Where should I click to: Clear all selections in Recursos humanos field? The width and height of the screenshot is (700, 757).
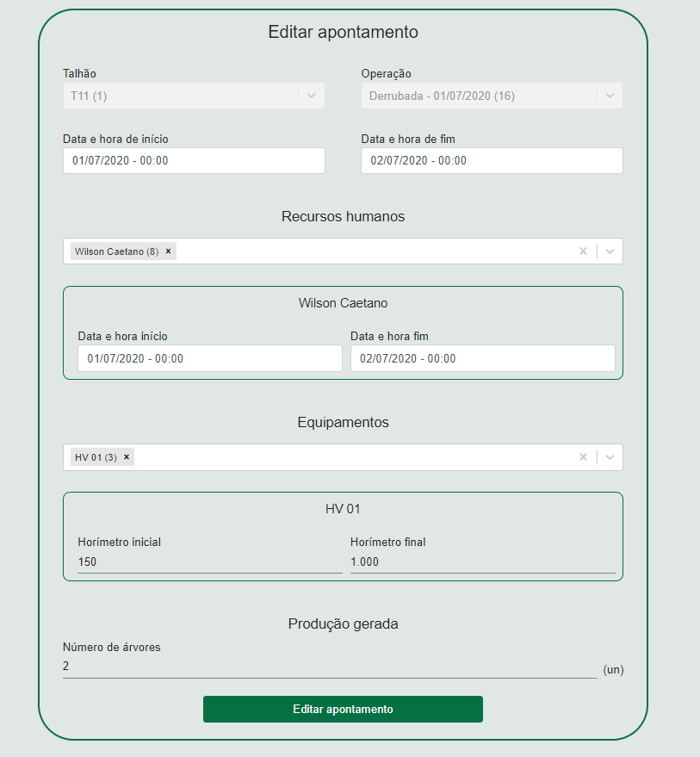coord(583,251)
